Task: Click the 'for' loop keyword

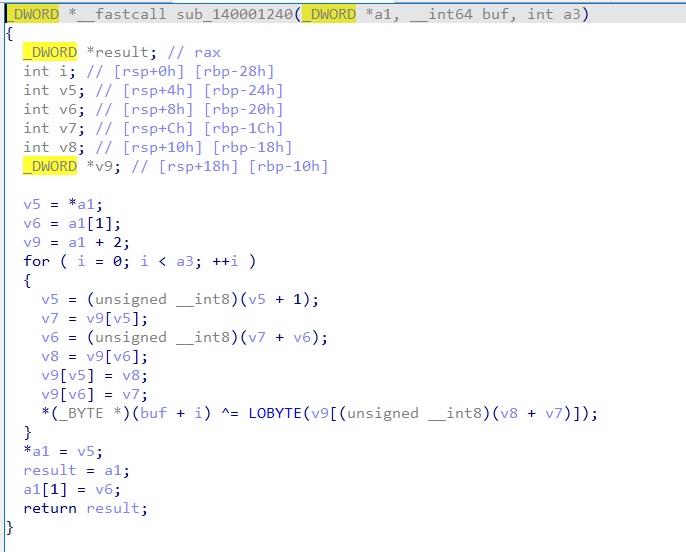Action: point(37,261)
